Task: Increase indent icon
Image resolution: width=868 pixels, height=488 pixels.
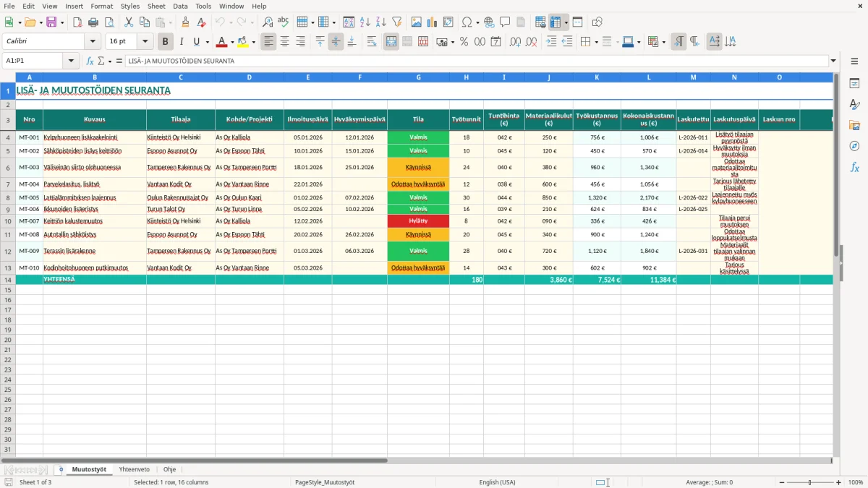Action: (551, 42)
